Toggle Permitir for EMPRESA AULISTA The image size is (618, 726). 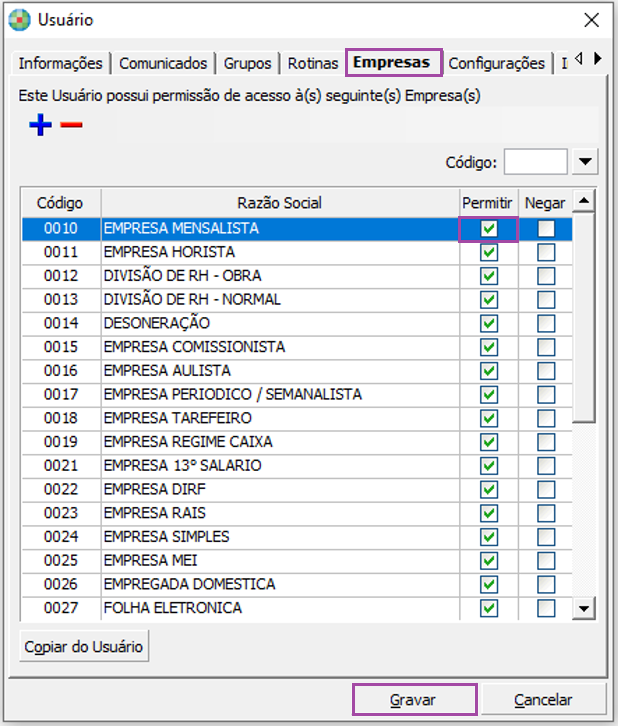pyautogui.click(x=489, y=371)
